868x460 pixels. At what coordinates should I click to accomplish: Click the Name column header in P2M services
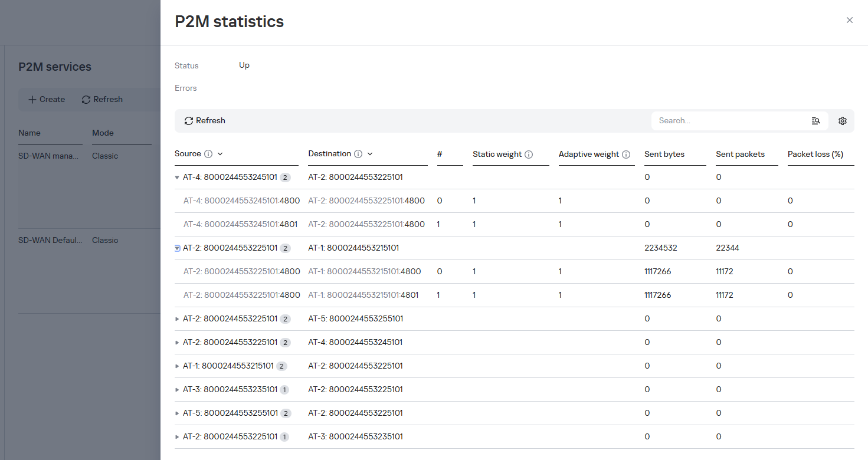pyautogui.click(x=30, y=133)
